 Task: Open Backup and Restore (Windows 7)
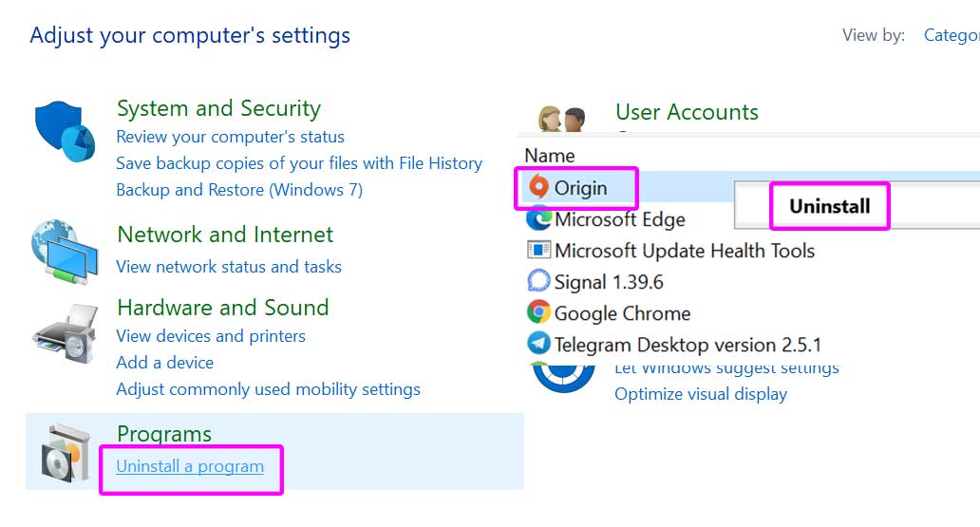pyautogui.click(x=239, y=189)
